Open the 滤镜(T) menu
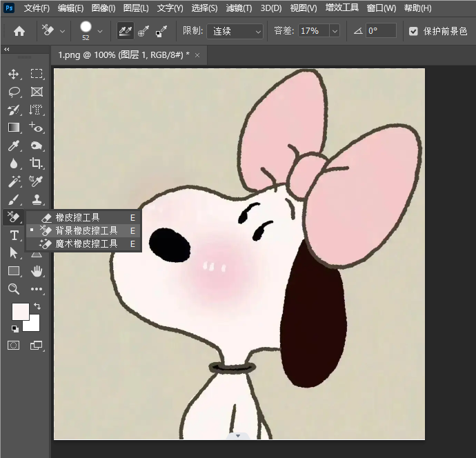476x458 pixels. pos(238,8)
